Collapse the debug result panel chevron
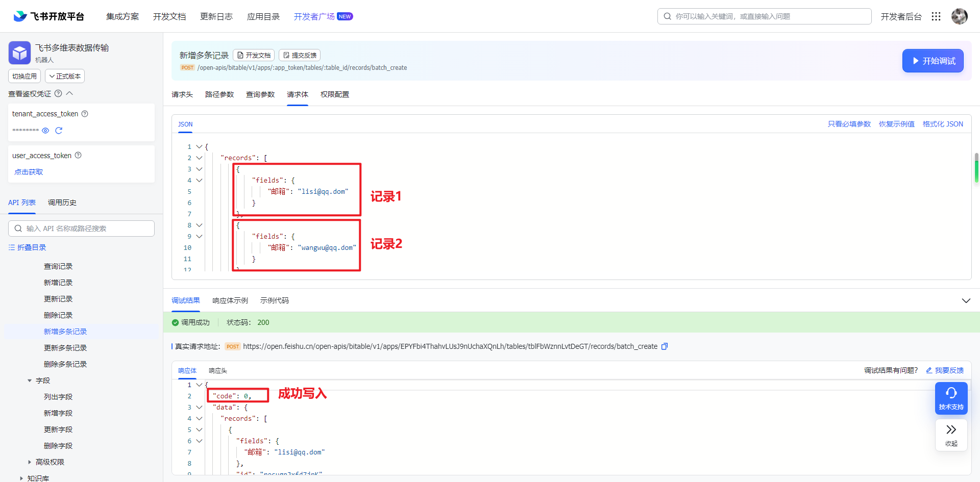 [x=966, y=300]
